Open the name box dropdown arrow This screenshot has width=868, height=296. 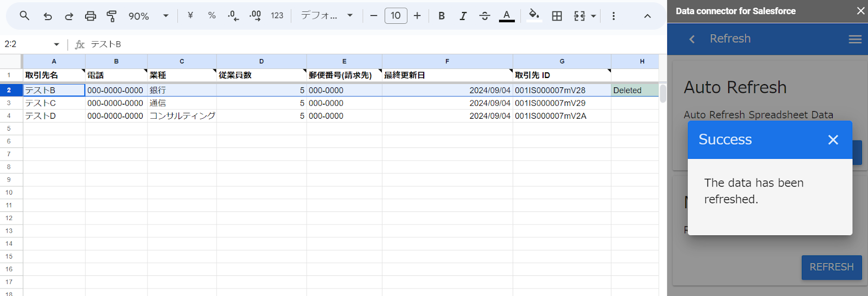[x=56, y=44]
